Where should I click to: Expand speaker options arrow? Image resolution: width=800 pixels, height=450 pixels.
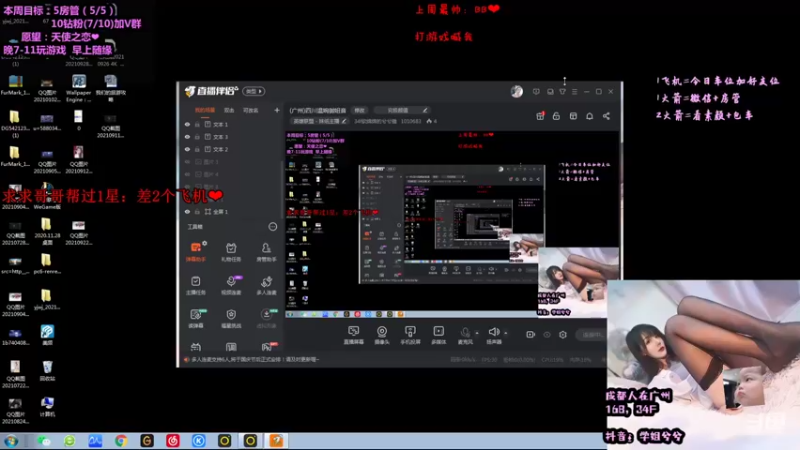click(506, 333)
